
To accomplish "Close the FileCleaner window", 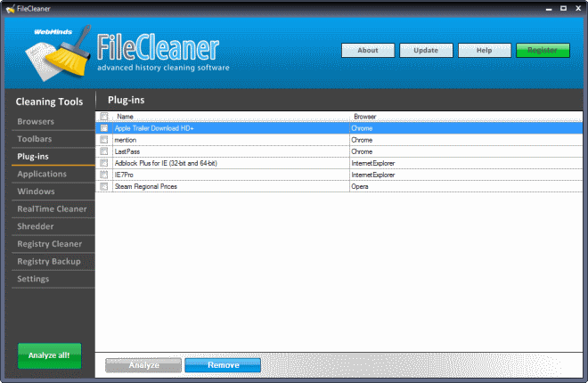I will coord(578,8).
